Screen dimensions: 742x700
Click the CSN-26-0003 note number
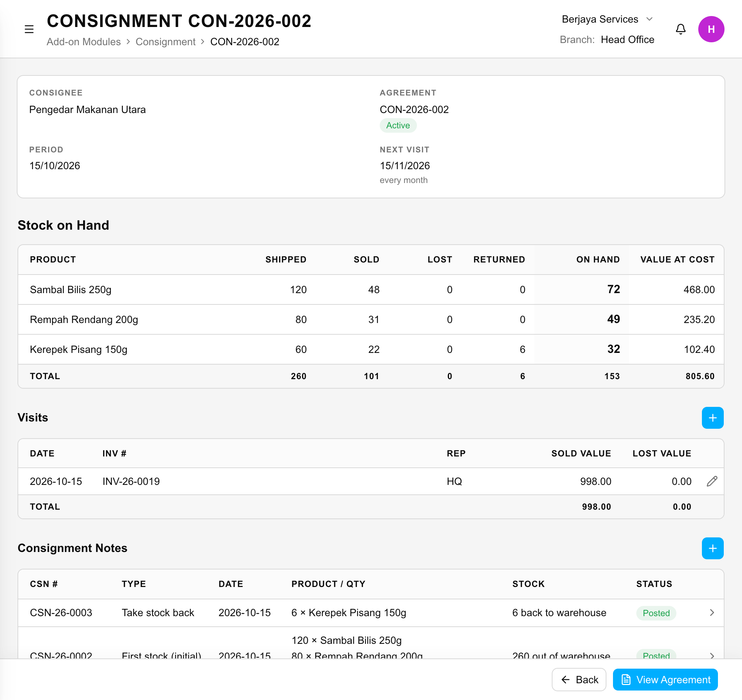click(x=61, y=612)
